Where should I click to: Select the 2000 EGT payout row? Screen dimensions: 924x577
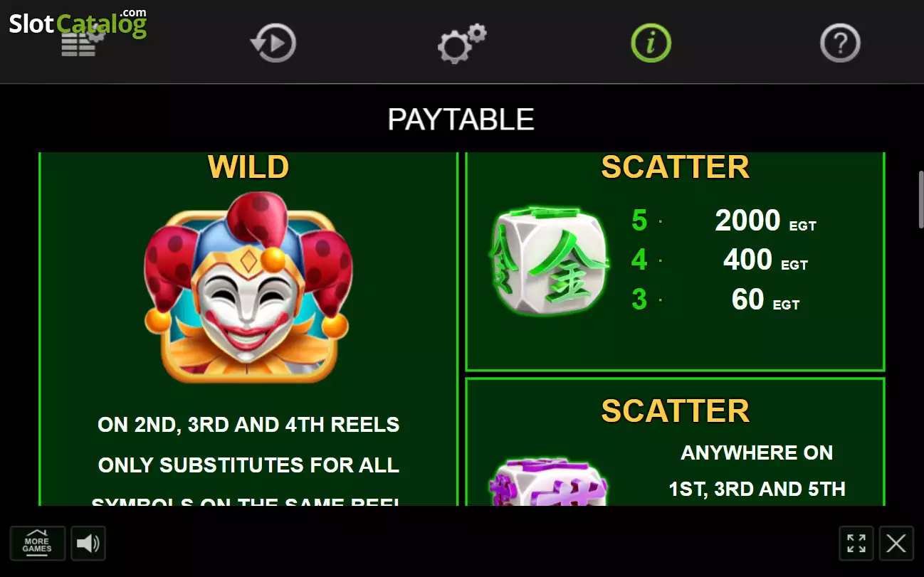tap(723, 221)
